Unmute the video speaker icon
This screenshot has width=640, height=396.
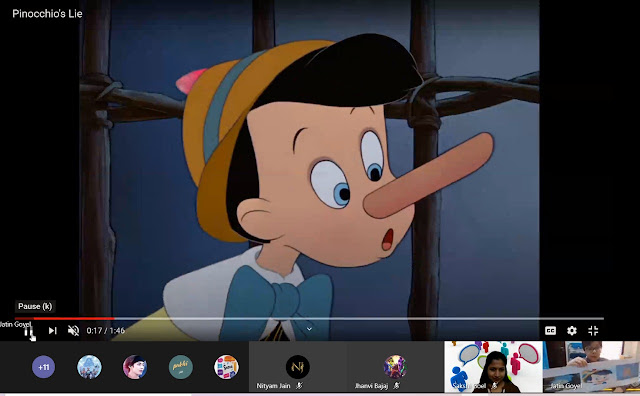[73, 331]
